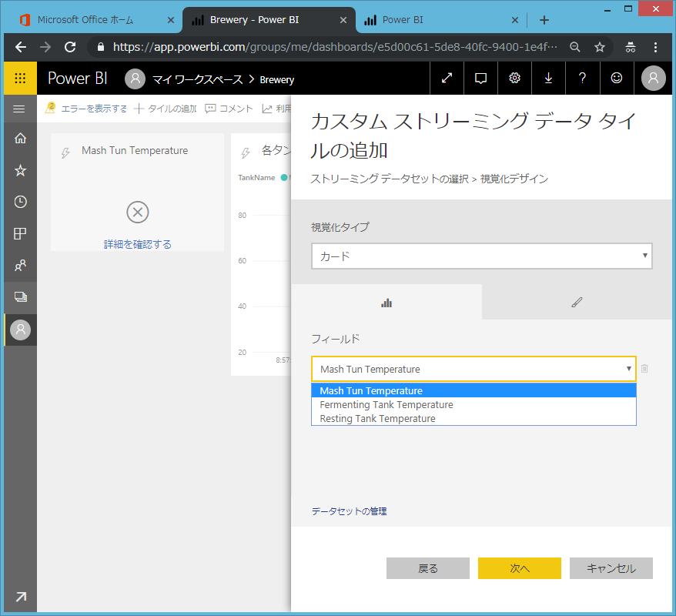Click the Mash Tun Temperature tile title
Screen dimensions: 676x616
135,150
